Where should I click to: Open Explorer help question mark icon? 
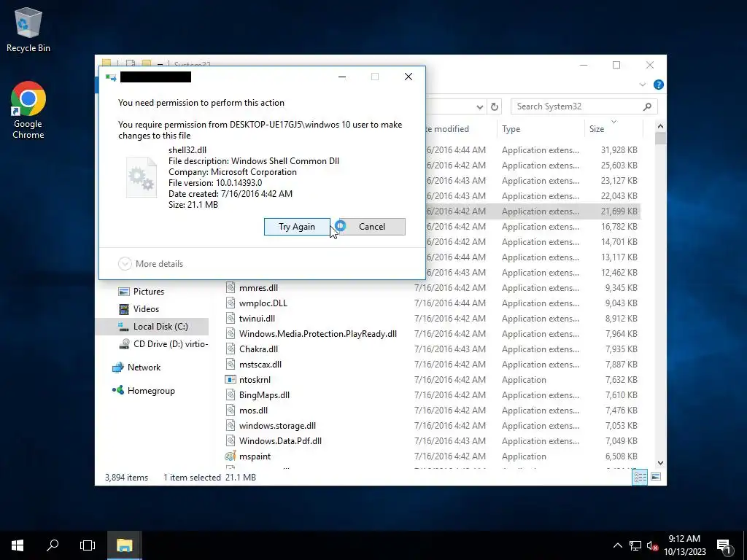click(x=659, y=85)
